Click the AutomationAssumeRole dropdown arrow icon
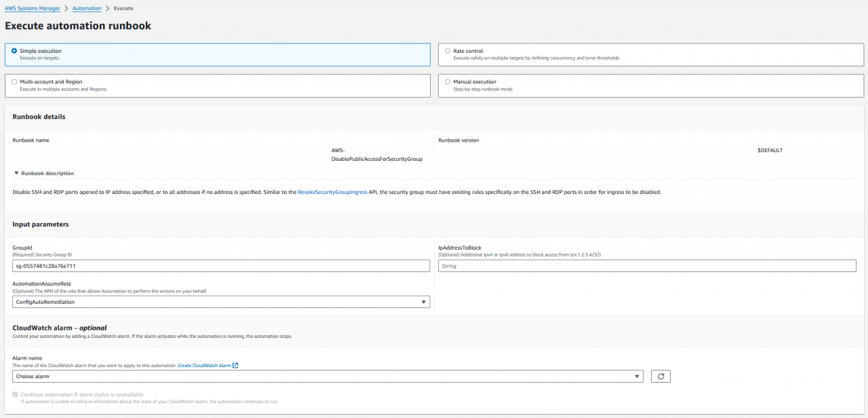Screen dimensions: 868x418 coord(424,301)
